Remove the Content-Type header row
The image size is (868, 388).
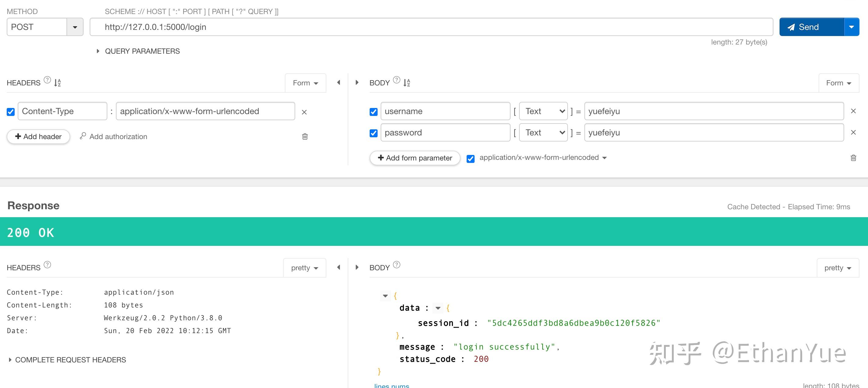click(x=304, y=112)
